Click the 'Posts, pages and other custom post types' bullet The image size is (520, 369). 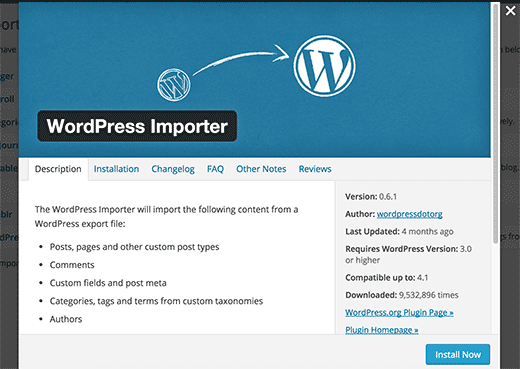[134, 247]
